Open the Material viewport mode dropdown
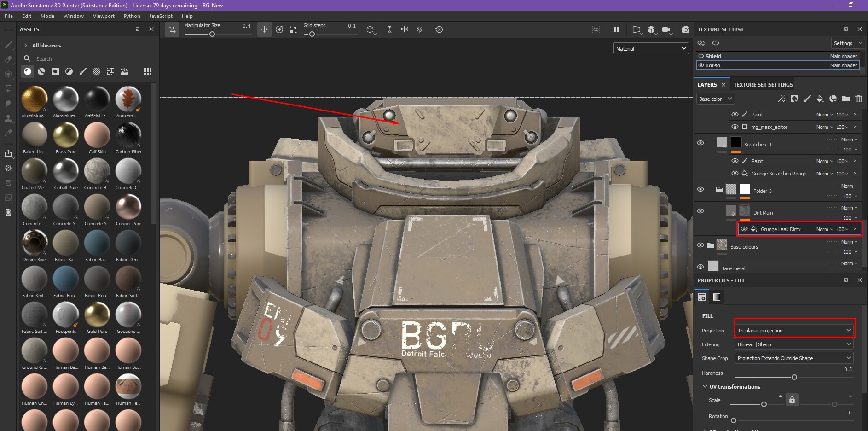Image resolution: width=868 pixels, height=431 pixels. coord(651,48)
